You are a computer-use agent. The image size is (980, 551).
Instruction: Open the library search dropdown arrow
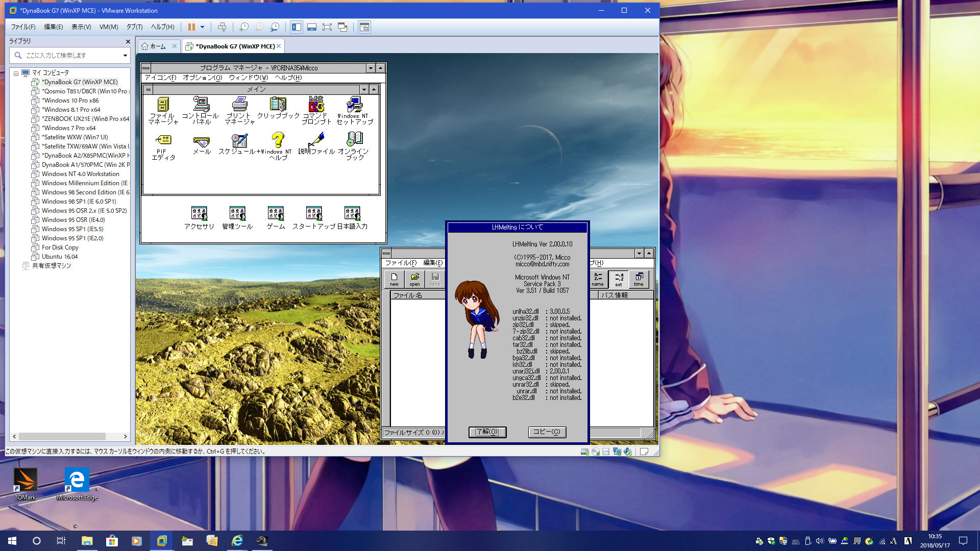click(x=125, y=55)
